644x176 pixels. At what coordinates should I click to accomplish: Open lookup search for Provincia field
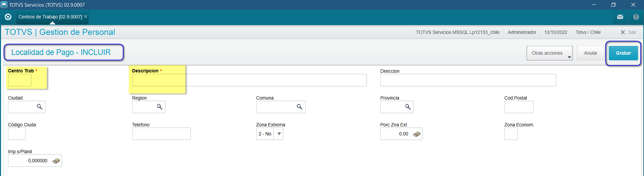(x=408, y=107)
